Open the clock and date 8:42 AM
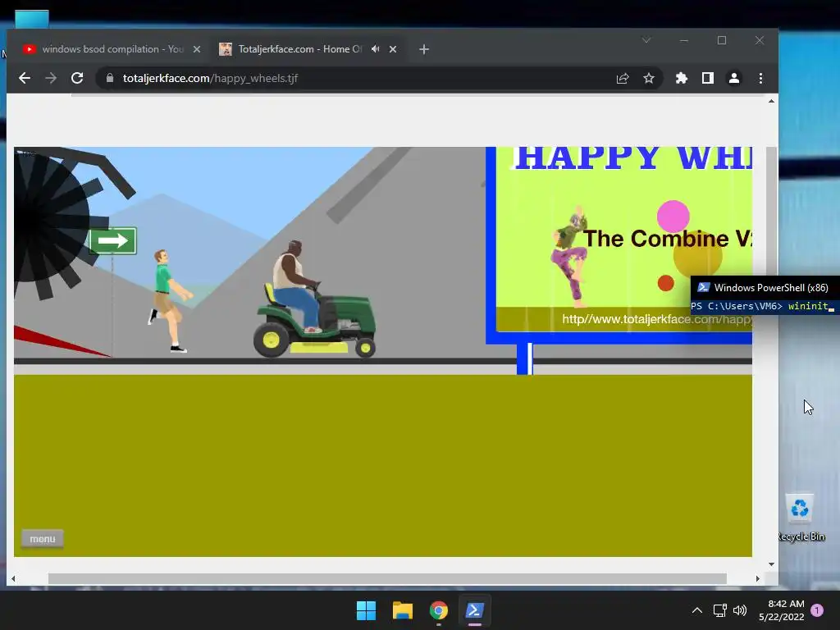The image size is (840, 630). (782, 610)
